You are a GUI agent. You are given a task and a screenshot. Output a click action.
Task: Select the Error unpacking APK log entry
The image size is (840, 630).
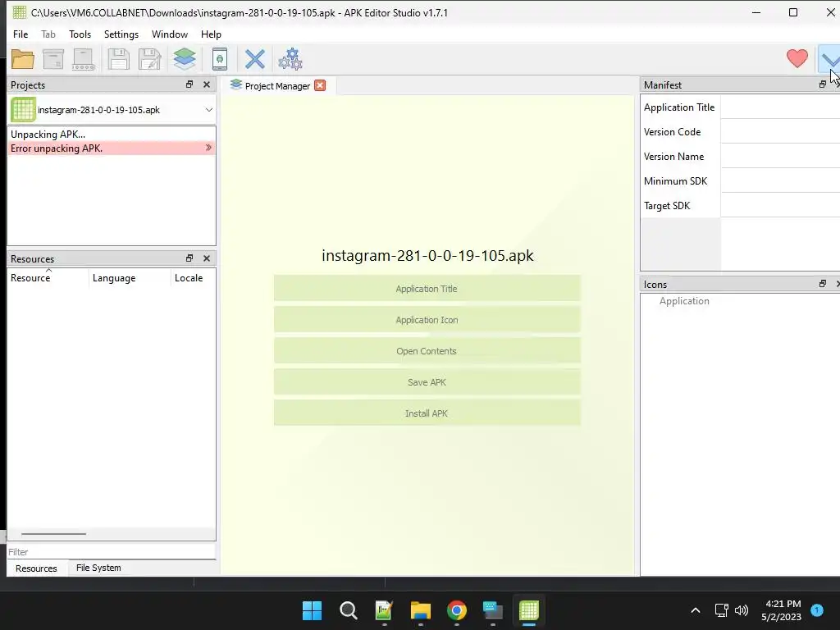pos(112,148)
